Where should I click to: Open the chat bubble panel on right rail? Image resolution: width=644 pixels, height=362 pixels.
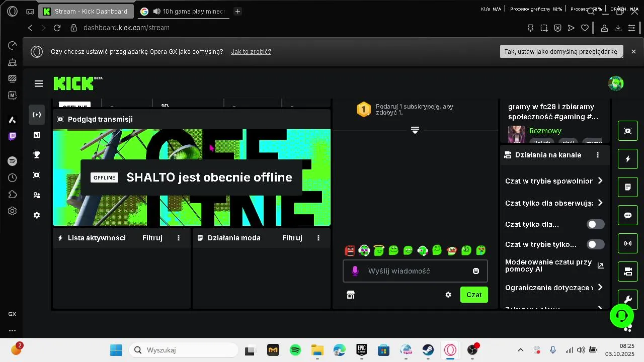tap(628, 215)
